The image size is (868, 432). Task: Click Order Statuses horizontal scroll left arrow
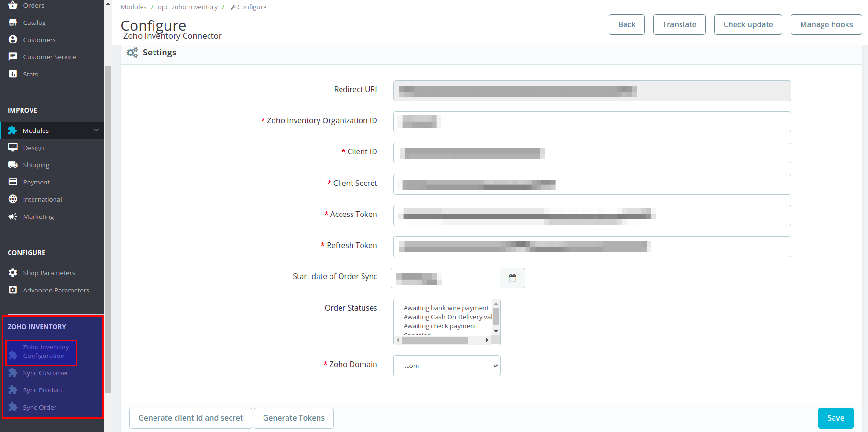click(398, 340)
